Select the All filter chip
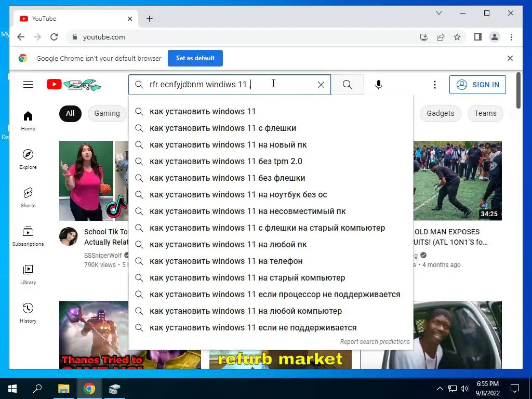 pyautogui.click(x=70, y=113)
